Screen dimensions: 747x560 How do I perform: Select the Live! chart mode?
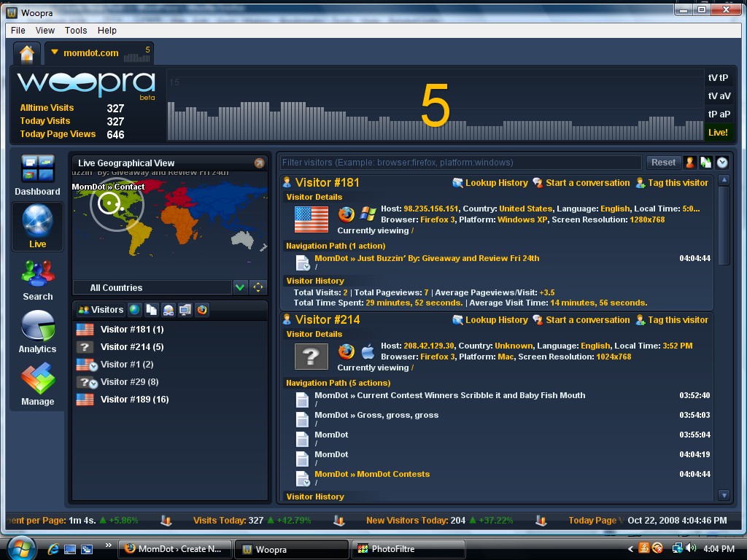718,133
